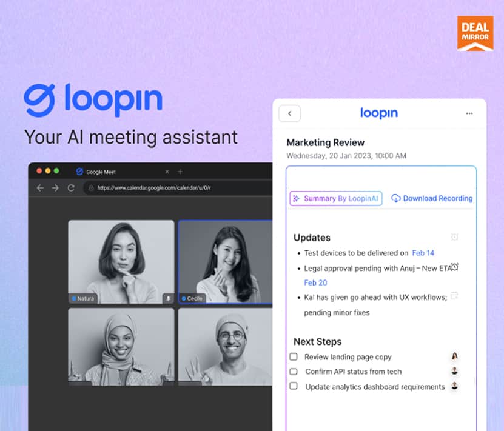The width and height of the screenshot is (504, 431).
Task: Click Download Recording link
Action: 432,198
